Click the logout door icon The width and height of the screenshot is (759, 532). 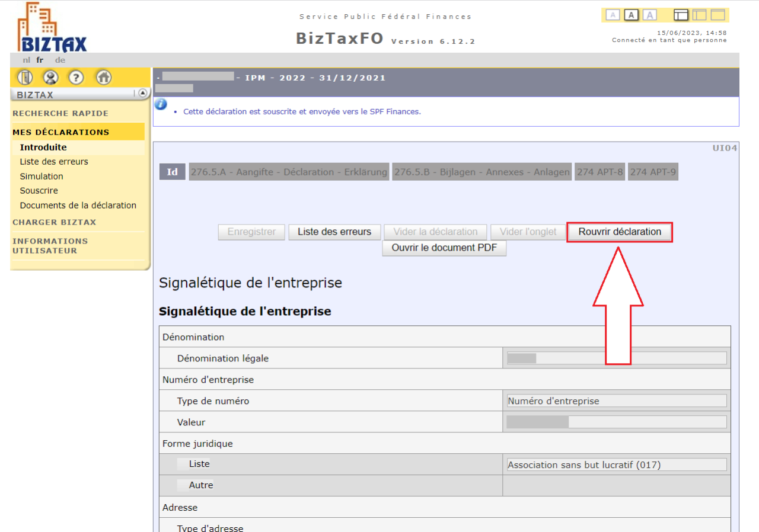tap(24, 77)
